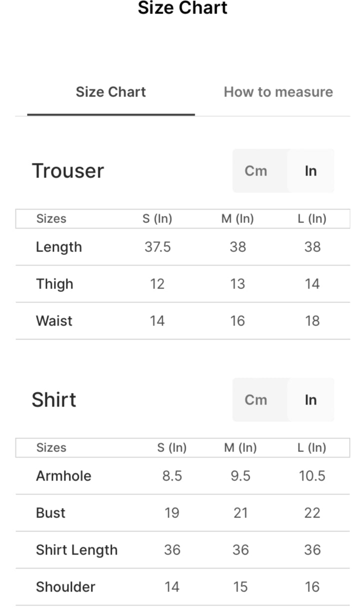Viewport: 364px width, 609px height.
Task: Click the Shirt table M (In) column header
Action: coord(240,447)
